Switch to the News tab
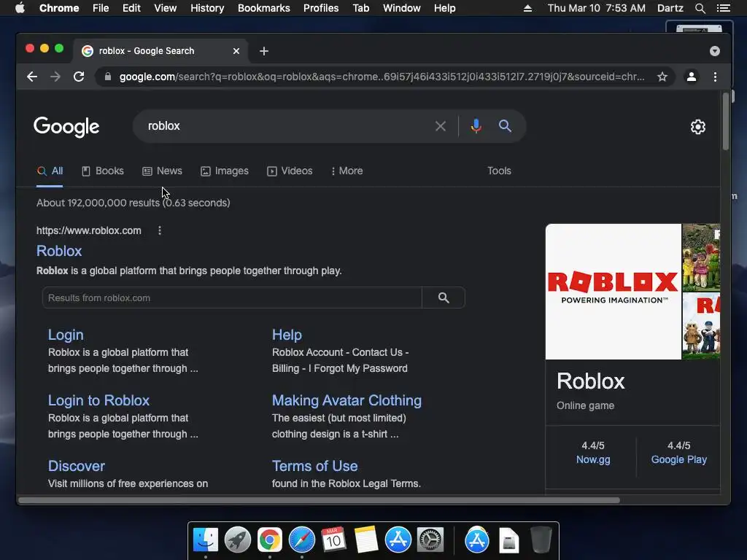This screenshot has width=747, height=560. pos(162,171)
